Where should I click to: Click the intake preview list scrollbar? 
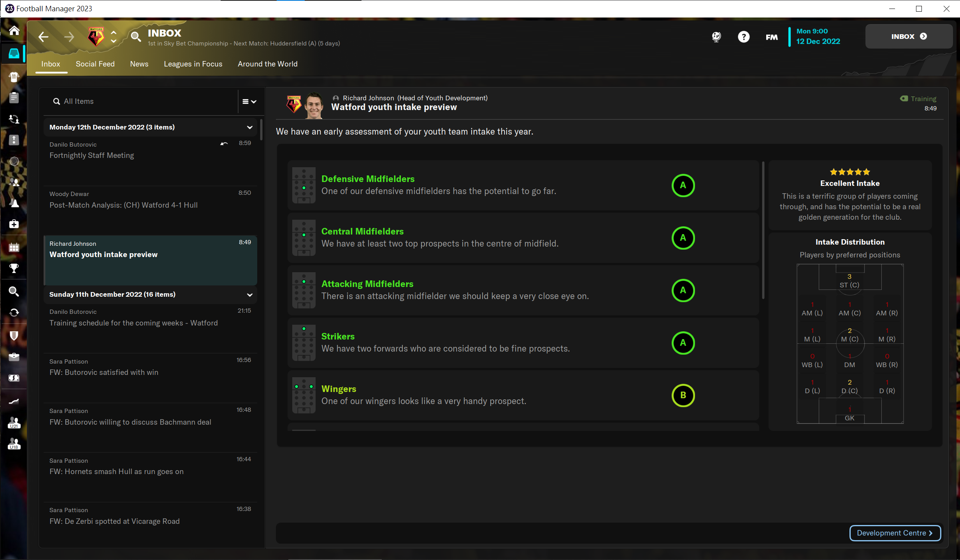click(763, 230)
